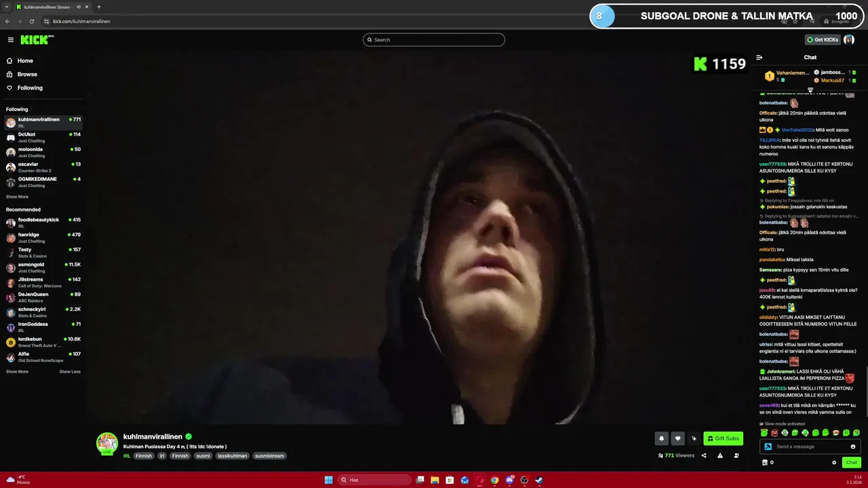Viewport: 868px width, 488px height.
Task: Open the Windows Start menu
Action: pos(329,480)
